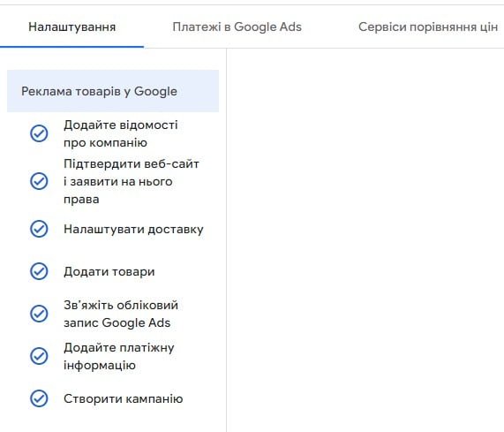The width and height of the screenshot is (504, 432).
Task: Click checkmark icon beside Додайте відомості про компанію
Action: click(x=39, y=133)
